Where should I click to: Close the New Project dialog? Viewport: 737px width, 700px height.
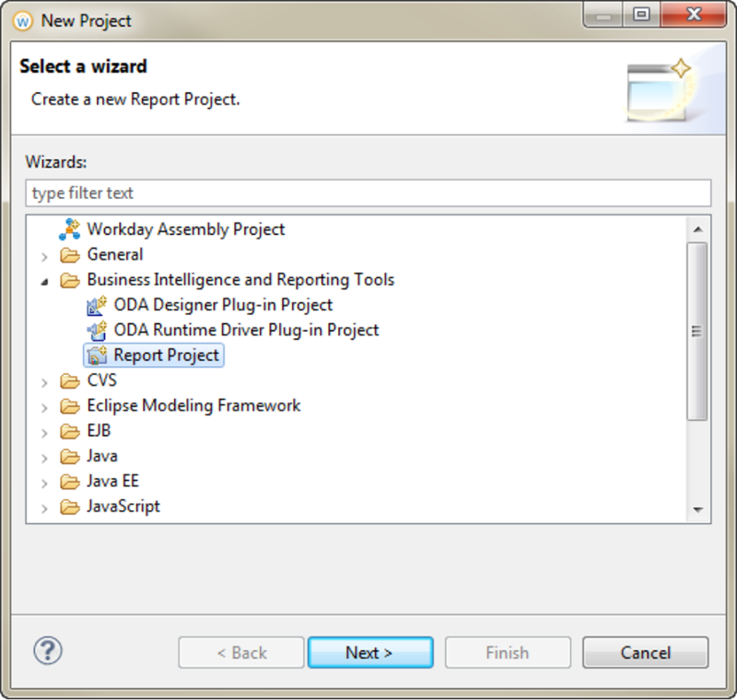click(694, 15)
